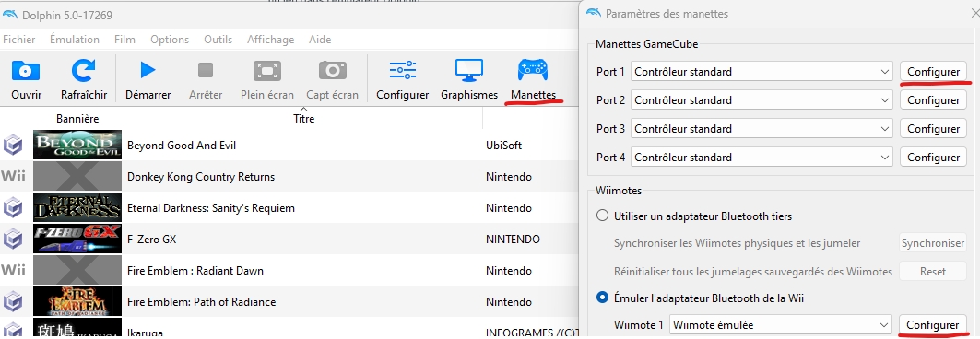Select the Donkey Kong Country Returns missing-banner placeholder

click(77, 176)
